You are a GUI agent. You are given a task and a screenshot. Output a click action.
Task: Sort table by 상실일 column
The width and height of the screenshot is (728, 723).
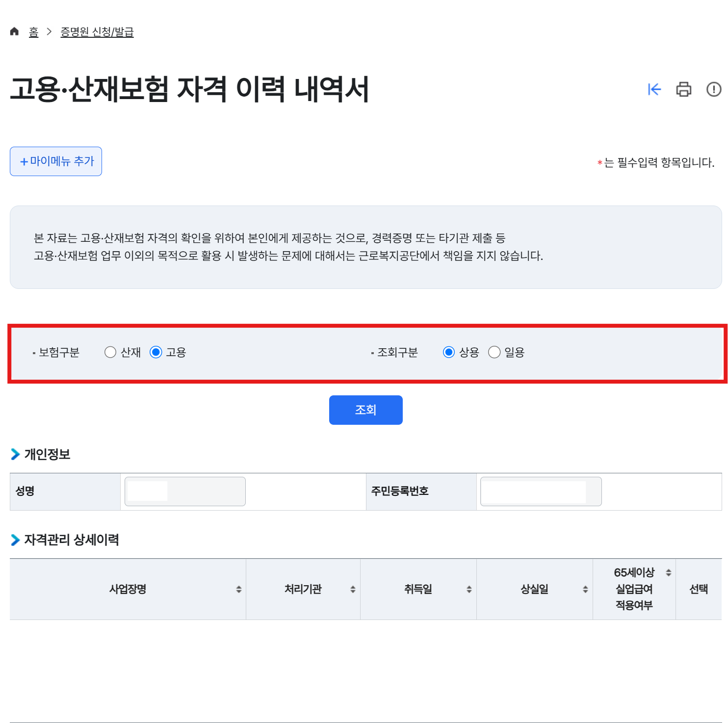click(585, 589)
